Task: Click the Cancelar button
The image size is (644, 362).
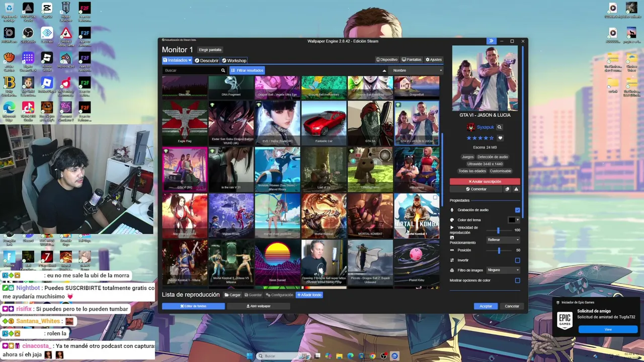Action: point(512,306)
